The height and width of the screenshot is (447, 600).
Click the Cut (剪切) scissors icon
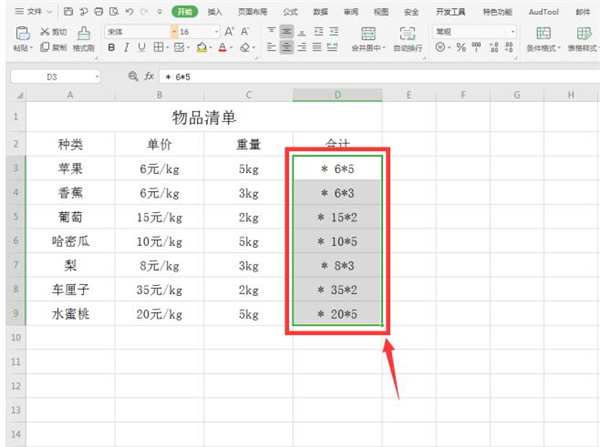click(x=45, y=31)
